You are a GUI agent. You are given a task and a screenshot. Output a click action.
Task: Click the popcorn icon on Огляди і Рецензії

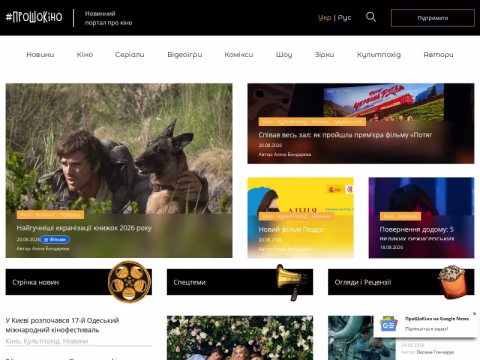(x=452, y=282)
